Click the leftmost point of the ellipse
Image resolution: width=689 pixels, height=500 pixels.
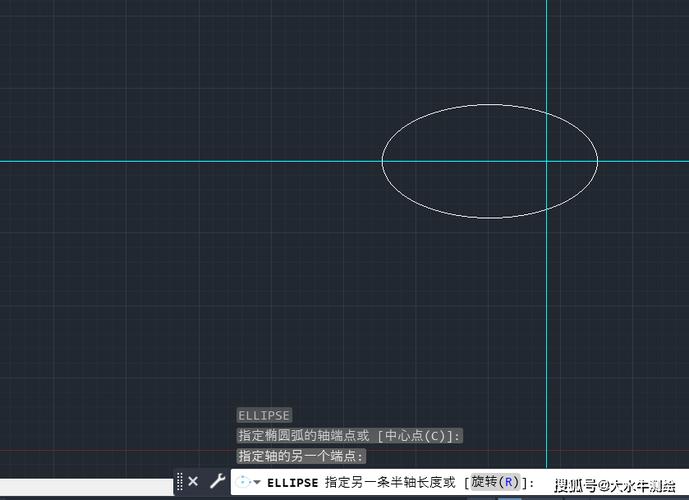[382, 160]
